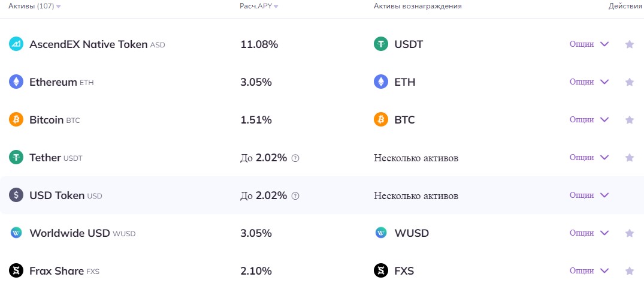Click the Tether asset logo icon
The height and width of the screenshot is (292, 644).
coord(16,157)
